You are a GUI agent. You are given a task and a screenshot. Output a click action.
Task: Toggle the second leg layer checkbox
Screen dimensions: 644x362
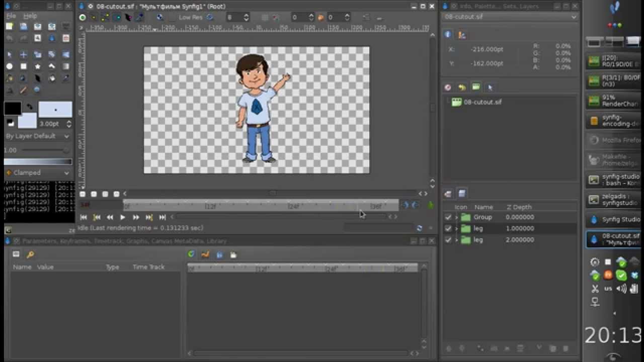[x=448, y=240]
